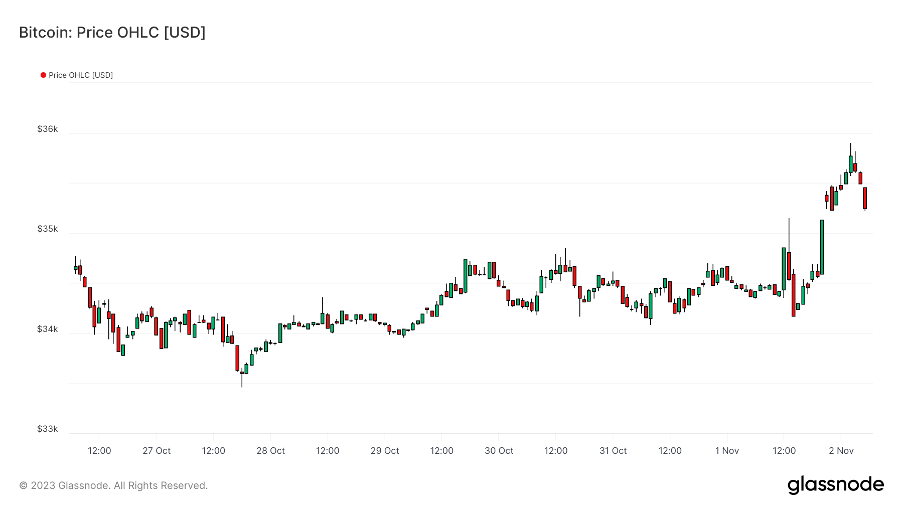The height and width of the screenshot is (508, 904).
Task: Click the 30 Oct date label
Action: [499, 451]
